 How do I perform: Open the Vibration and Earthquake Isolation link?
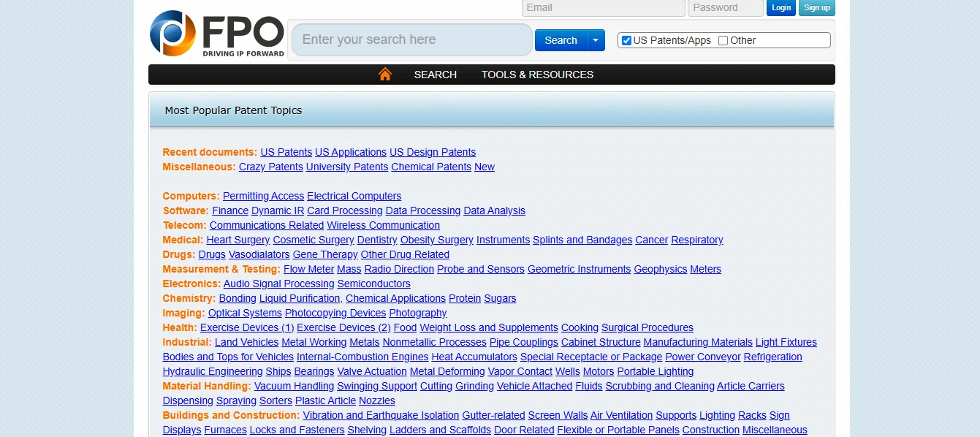381,415
